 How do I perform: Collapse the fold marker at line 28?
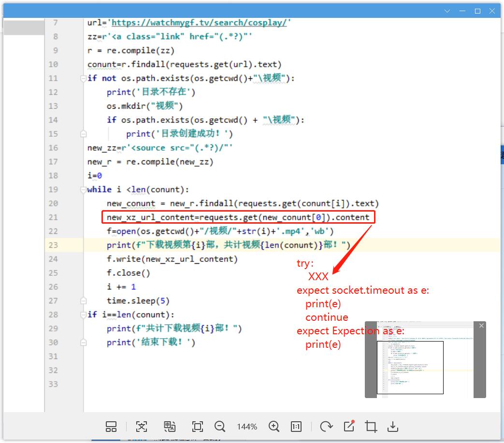pos(84,314)
